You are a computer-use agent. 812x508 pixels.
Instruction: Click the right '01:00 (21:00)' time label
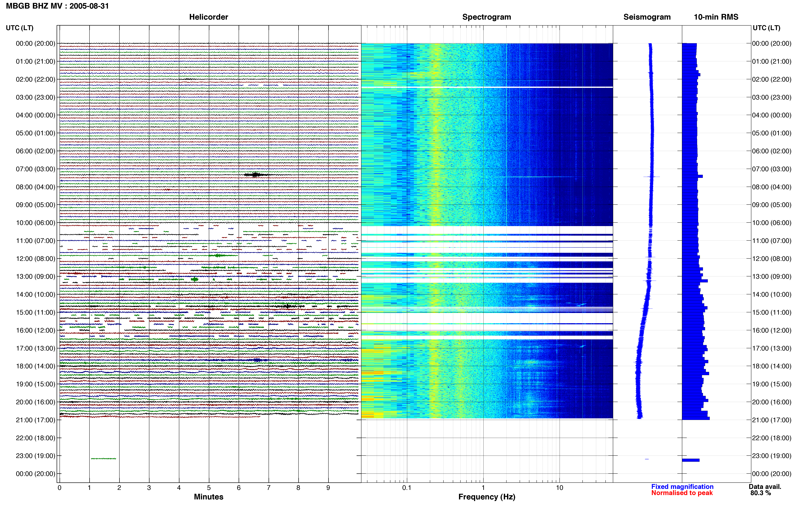(772, 61)
